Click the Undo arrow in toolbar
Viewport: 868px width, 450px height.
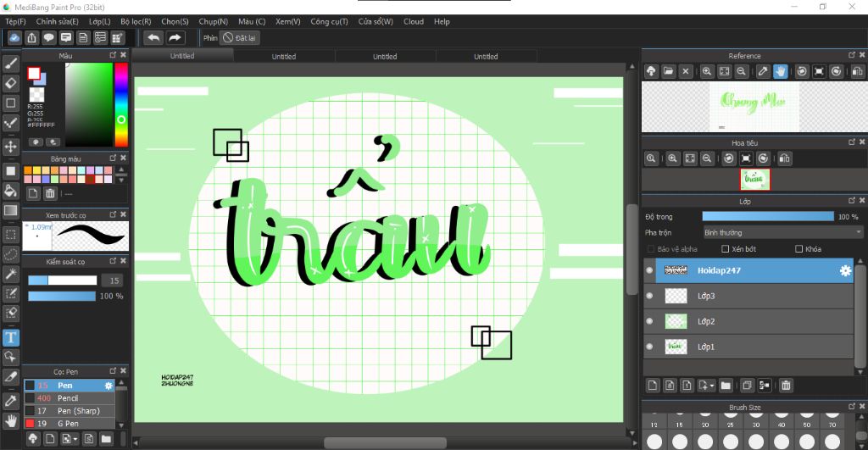154,37
